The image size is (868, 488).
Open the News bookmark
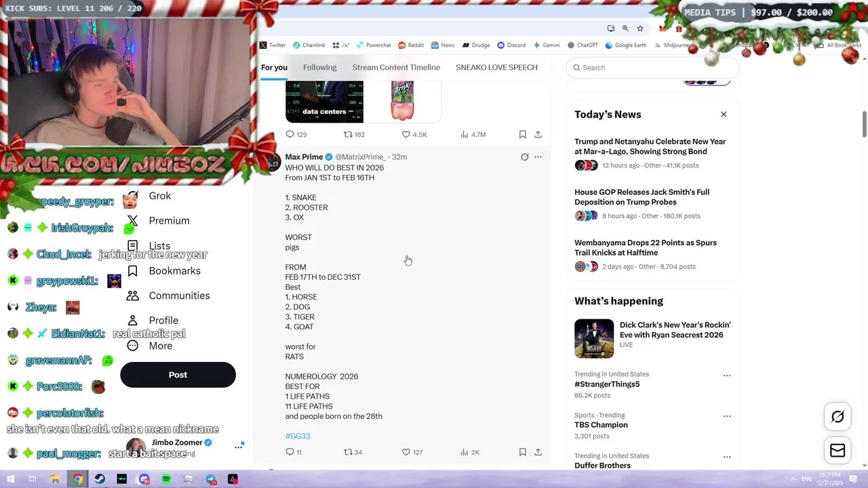pyautogui.click(x=443, y=45)
